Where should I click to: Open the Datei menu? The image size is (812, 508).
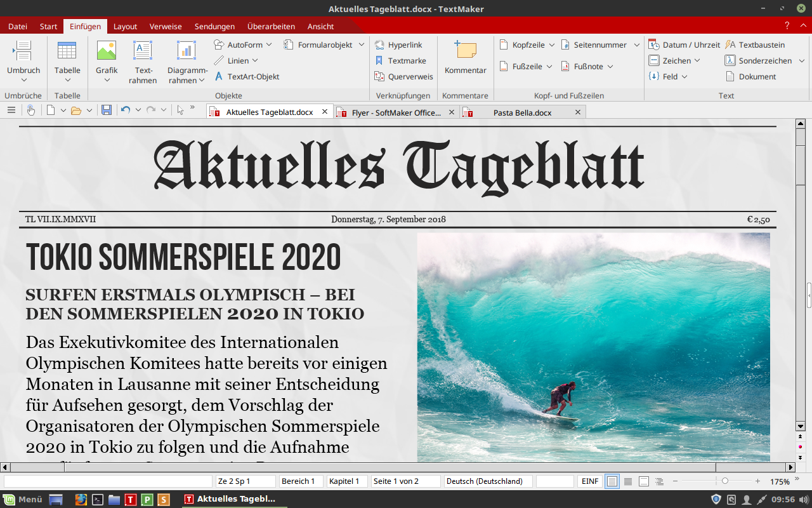tap(18, 26)
